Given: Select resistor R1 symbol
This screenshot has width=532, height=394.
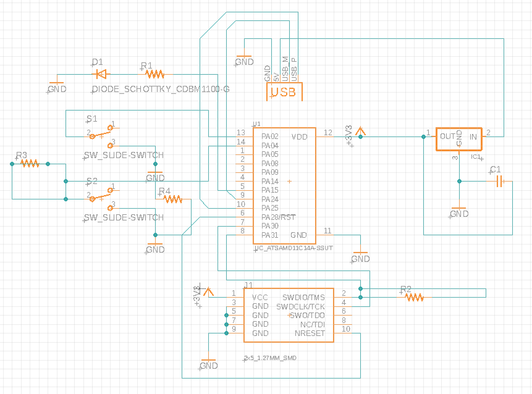Looking at the screenshot, I should (x=155, y=74).
